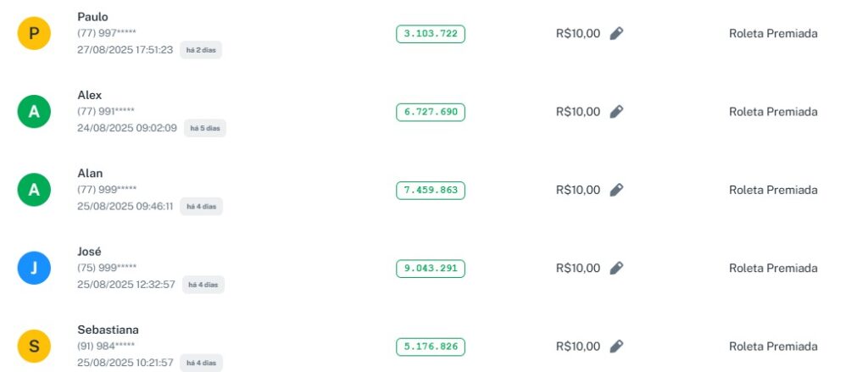Click the 'há 5 dias' badge
This screenshot has width=868, height=372.
[x=204, y=128]
